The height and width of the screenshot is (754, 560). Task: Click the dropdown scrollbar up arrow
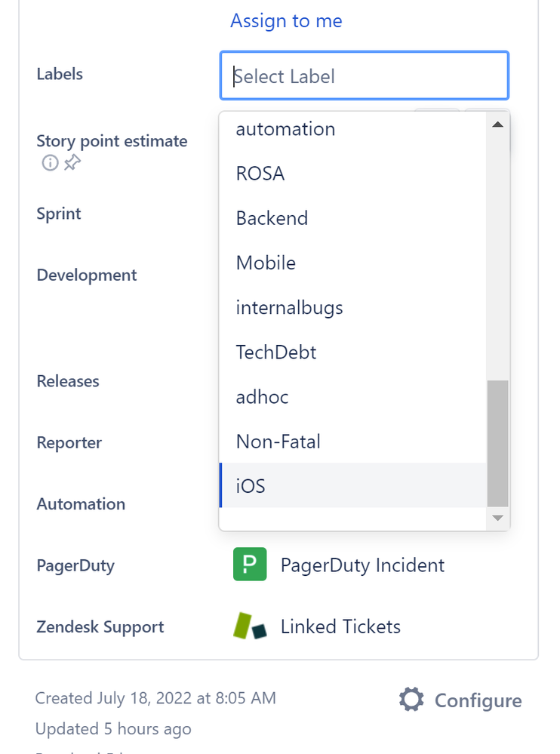tap(498, 125)
